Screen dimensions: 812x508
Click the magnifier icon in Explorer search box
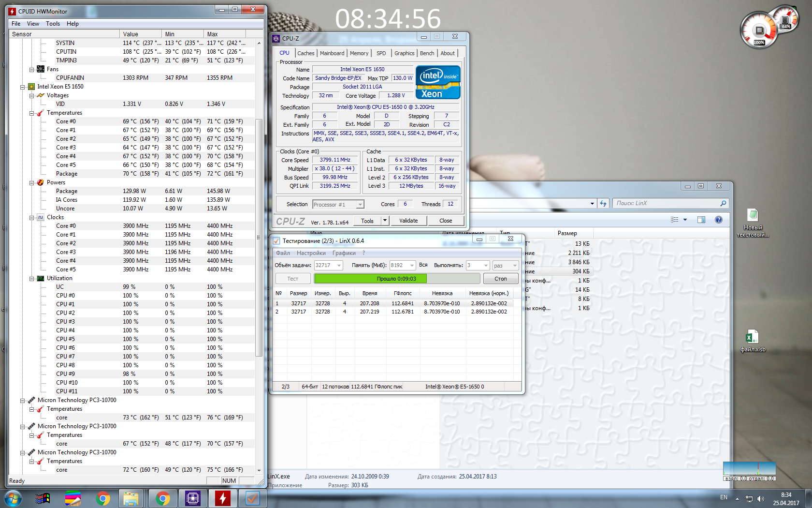[x=723, y=204]
